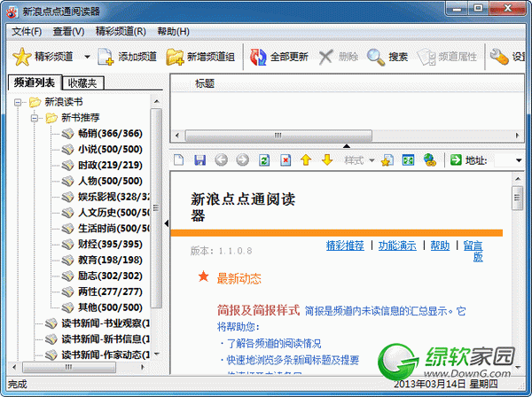Select the 读书新闻-作家动态 channel
The height and width of the screenshot is (397, 532).
click(x=106, y=355)
